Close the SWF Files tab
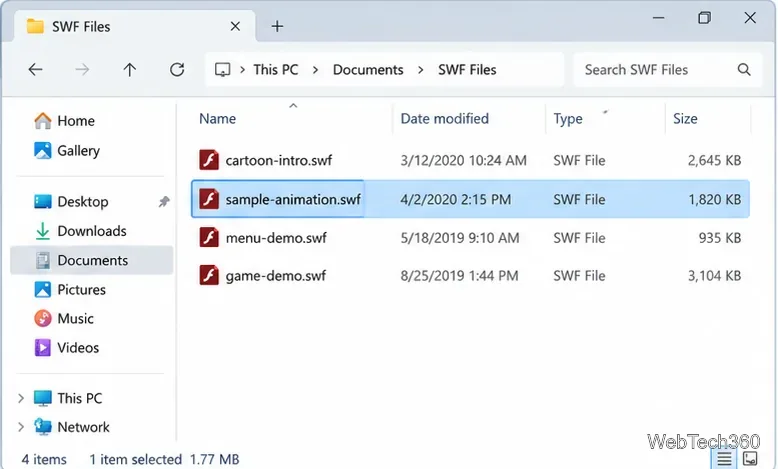Viewport: 778px width, 469px height. 235,26
